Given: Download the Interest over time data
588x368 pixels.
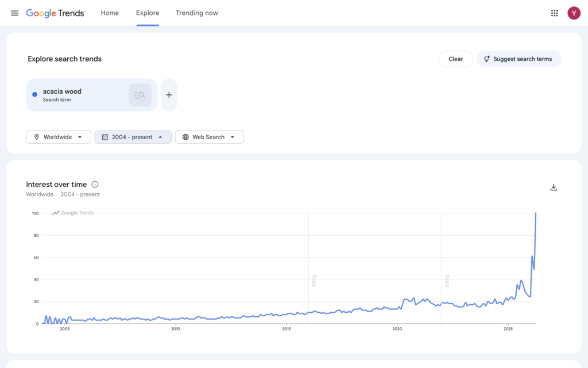Looking at the screenshot, I should pyautogui.click(x=554, y=187).
